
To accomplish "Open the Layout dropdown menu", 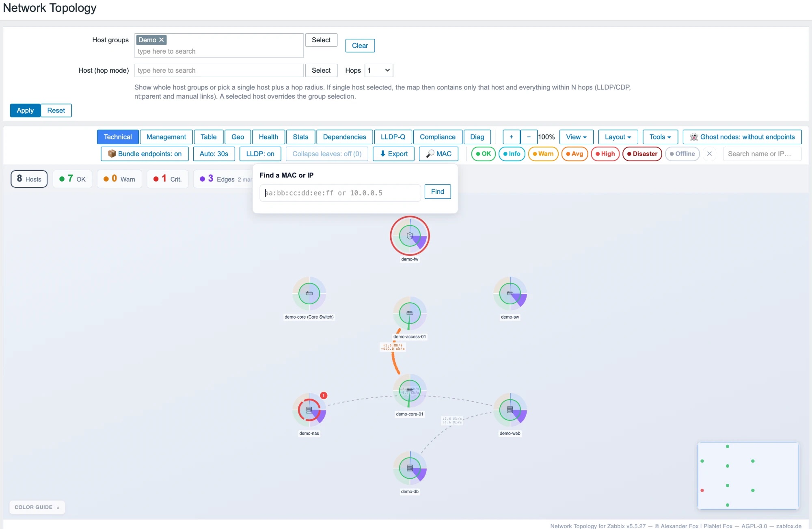I will (618, 137).
